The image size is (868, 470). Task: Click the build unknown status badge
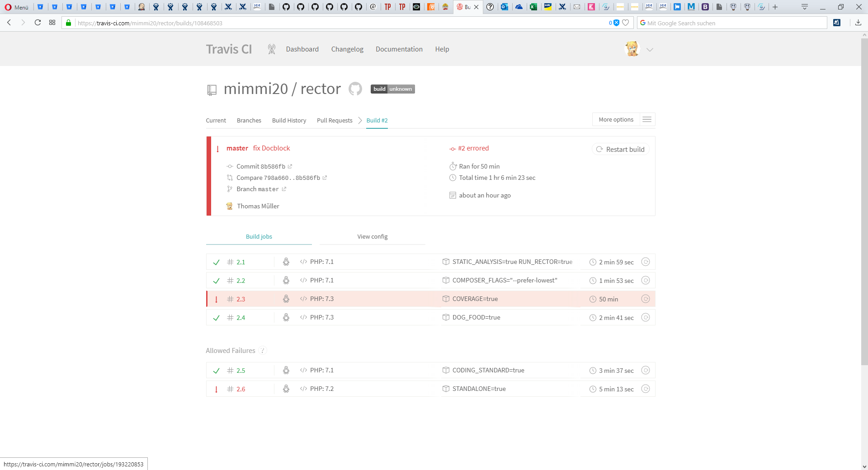point(392,89)
